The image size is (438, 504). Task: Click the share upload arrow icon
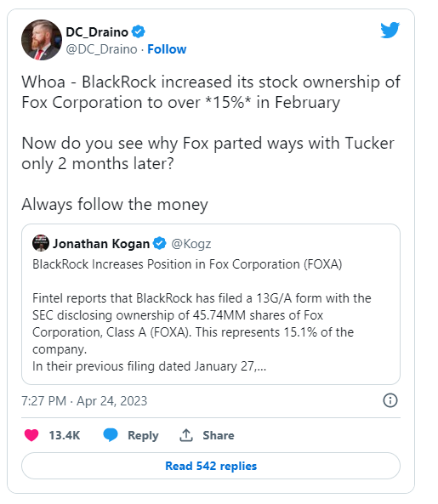[186, 435]
